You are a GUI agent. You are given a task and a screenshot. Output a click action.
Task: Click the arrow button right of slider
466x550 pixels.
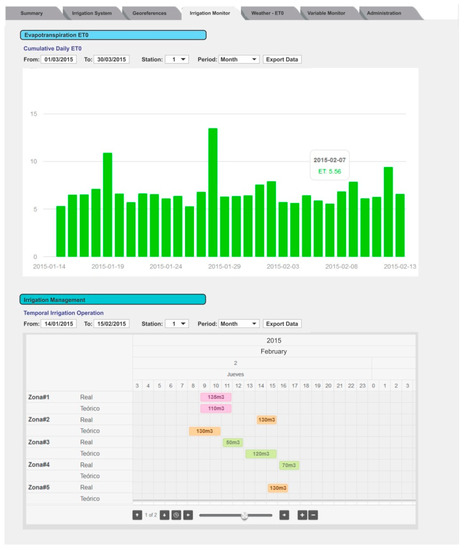(x=284, y=515)
